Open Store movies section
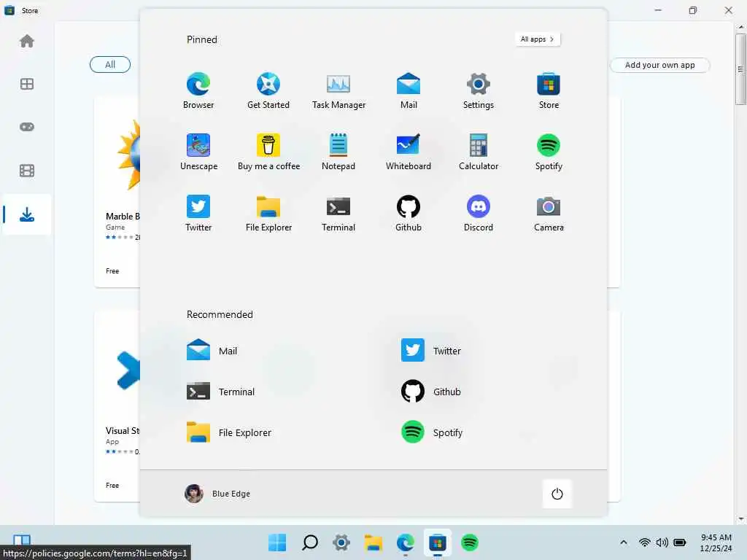 click(27, 171)
